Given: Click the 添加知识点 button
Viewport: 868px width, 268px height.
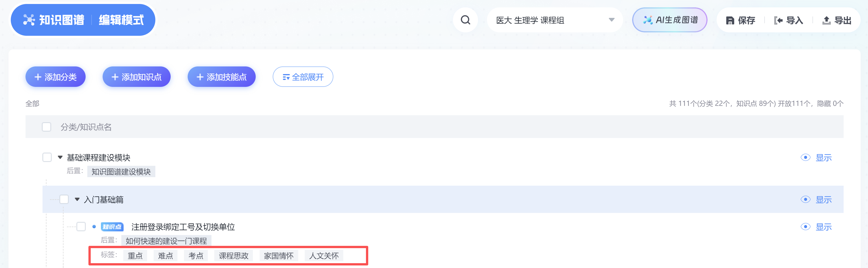Looking at the screenshot, I should tap(136, 77).
